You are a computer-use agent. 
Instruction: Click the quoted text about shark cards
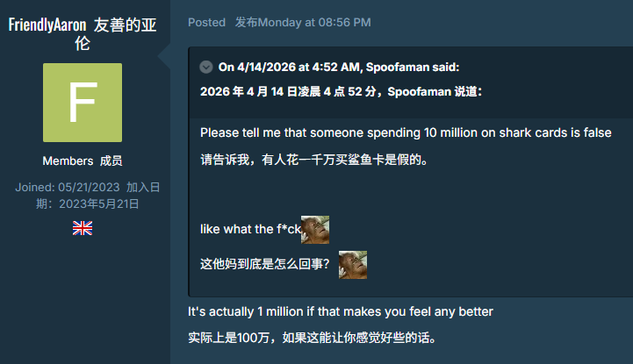[406, 132]
